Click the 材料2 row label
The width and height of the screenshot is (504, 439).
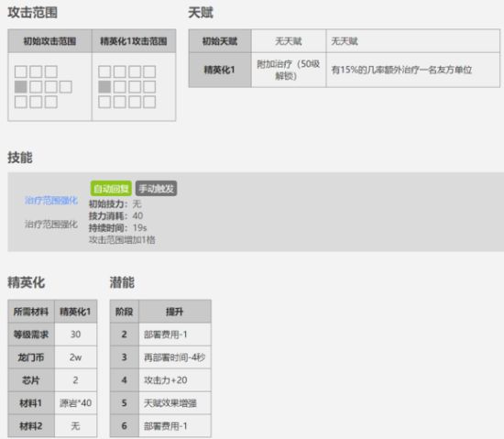(31, 426)
